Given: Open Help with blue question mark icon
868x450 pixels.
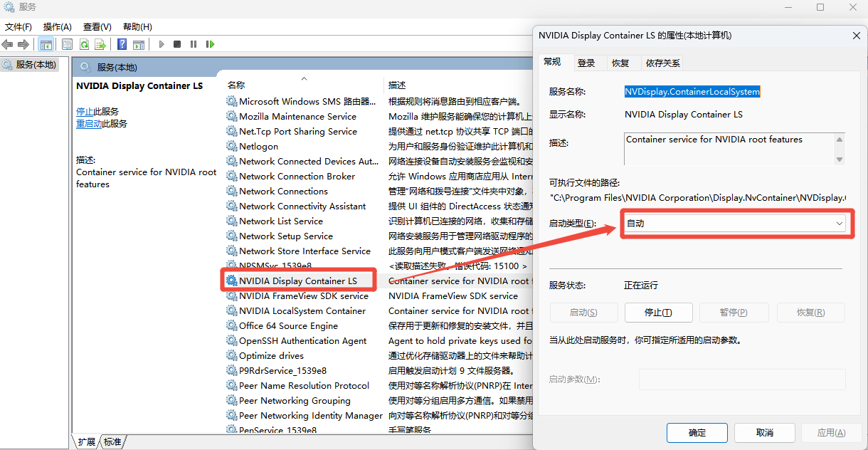Looking at the screenshot, I should click(122, 44).
